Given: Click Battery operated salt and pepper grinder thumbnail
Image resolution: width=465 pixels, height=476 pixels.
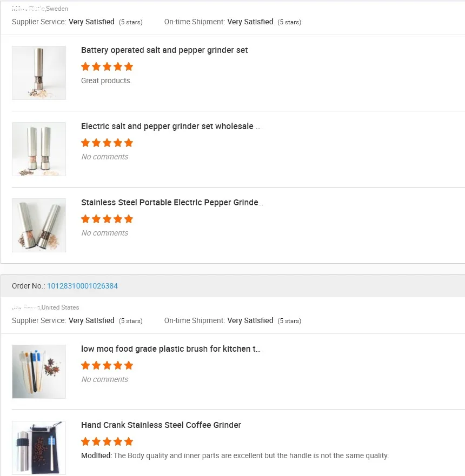Looking at the screenshot, I should pos(39,73).
